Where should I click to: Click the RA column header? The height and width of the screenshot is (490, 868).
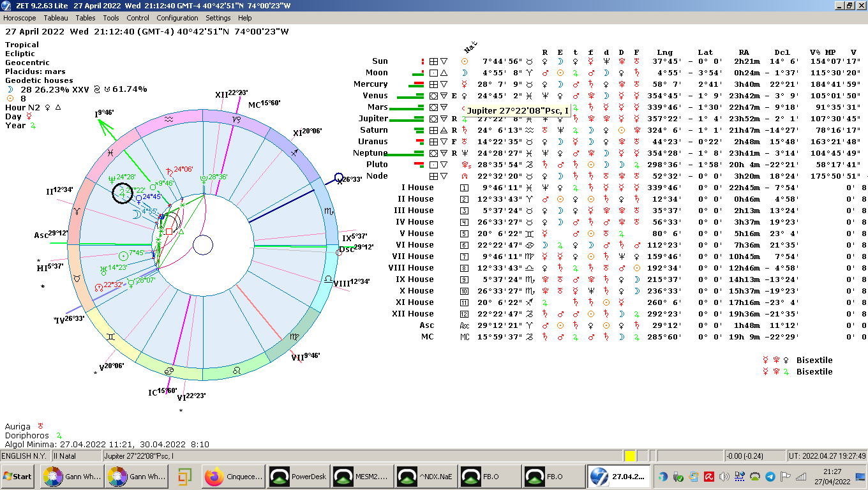744,52
